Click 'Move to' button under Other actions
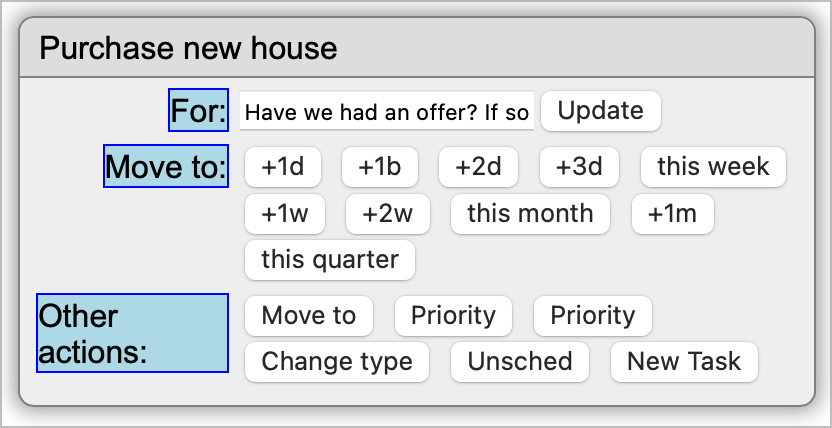Screen dimensions: 832x428 click(x=308, y=316)
